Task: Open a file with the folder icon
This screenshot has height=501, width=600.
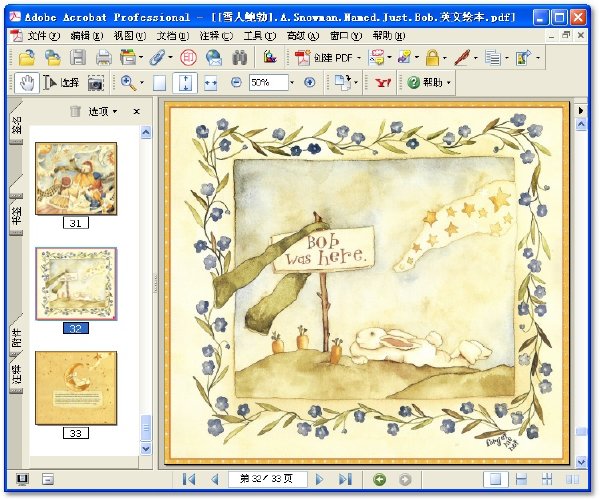Action: (x=27, y=58)
